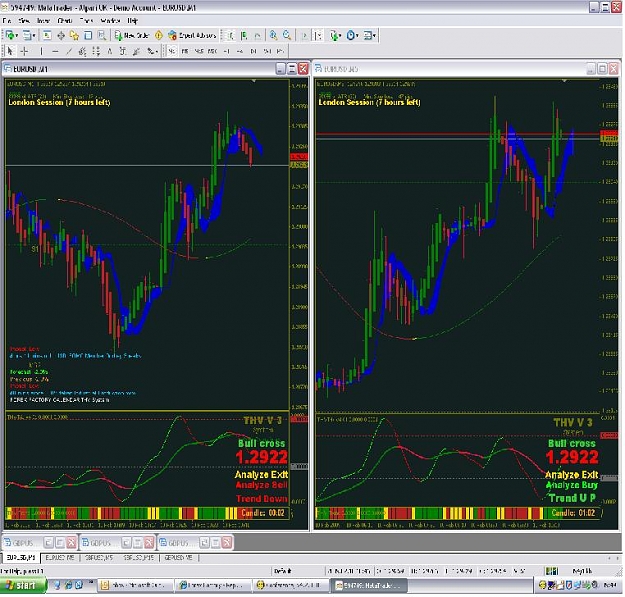Click the chart shift triangle in EURUSD,M1 chart
Screen dimensions: 625x597
point(254,81)
